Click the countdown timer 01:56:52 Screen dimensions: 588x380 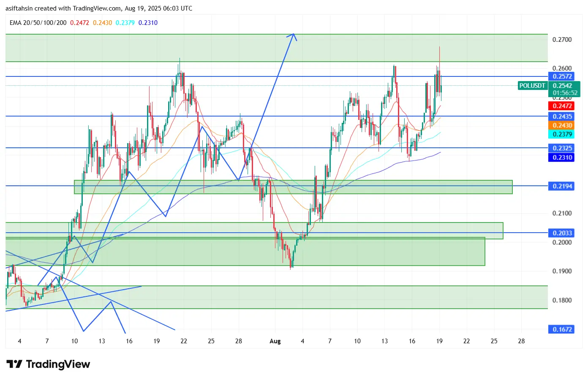[x=565, y=93]
